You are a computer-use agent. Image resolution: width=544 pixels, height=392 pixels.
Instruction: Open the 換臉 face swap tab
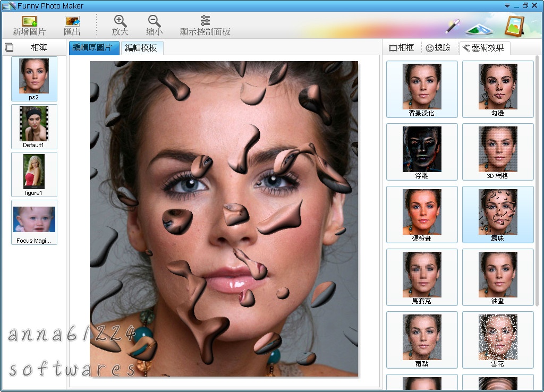click(438, 47)
